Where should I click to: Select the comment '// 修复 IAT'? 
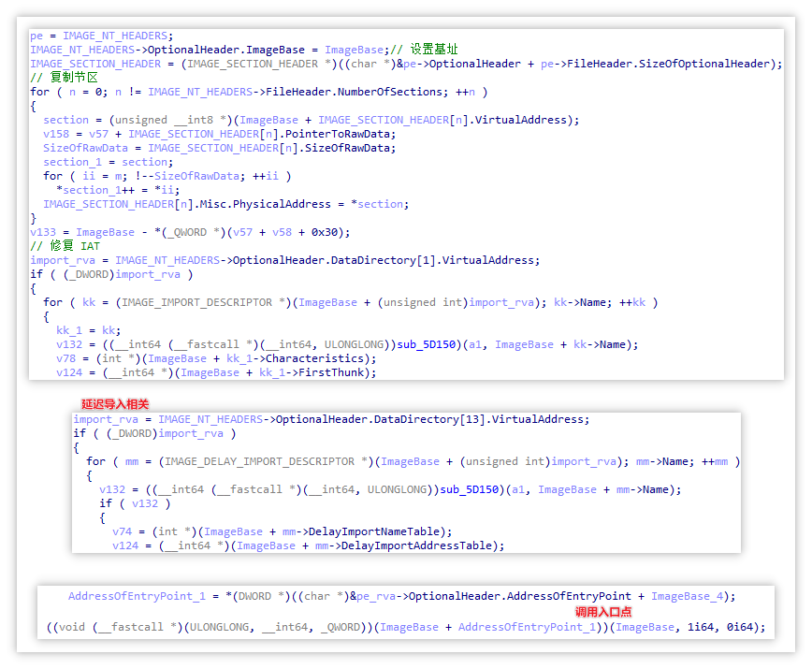click(x=65, y=246)
